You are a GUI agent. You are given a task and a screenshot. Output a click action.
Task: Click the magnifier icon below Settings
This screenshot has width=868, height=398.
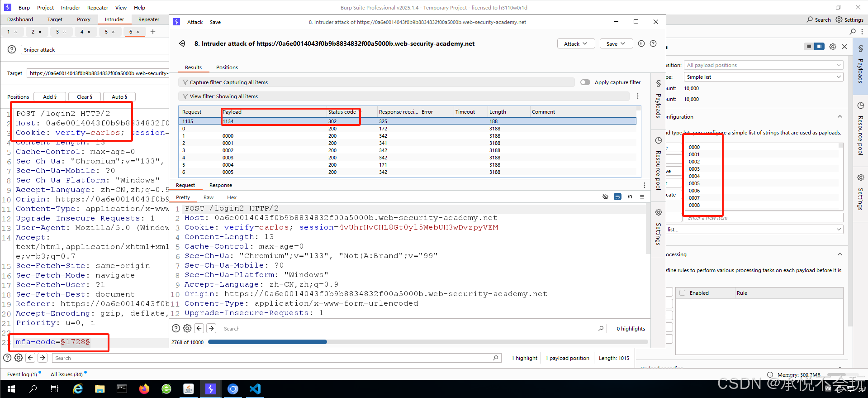pyautogui.click(x=853, y=32)
